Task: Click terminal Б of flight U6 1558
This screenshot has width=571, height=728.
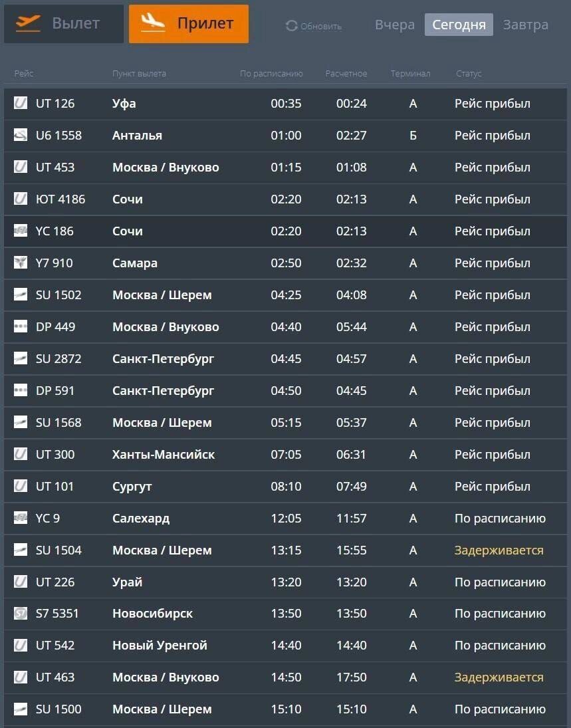Action: [413, 136]
